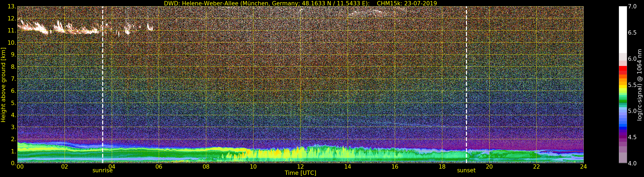This screenshot has width=644, height=177.
Task: Click the chart title starting with DWD: Helene-Weber-Allee
Action: pyautogui.click(x=300, y=3)
